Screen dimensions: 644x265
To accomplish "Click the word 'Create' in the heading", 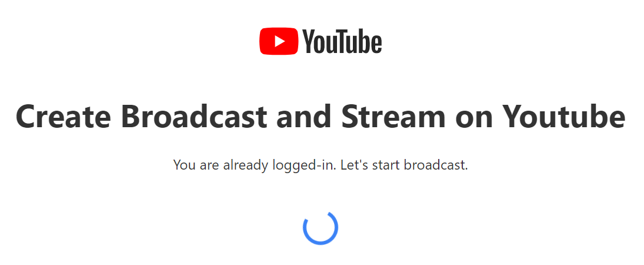I will click(64, 117).
